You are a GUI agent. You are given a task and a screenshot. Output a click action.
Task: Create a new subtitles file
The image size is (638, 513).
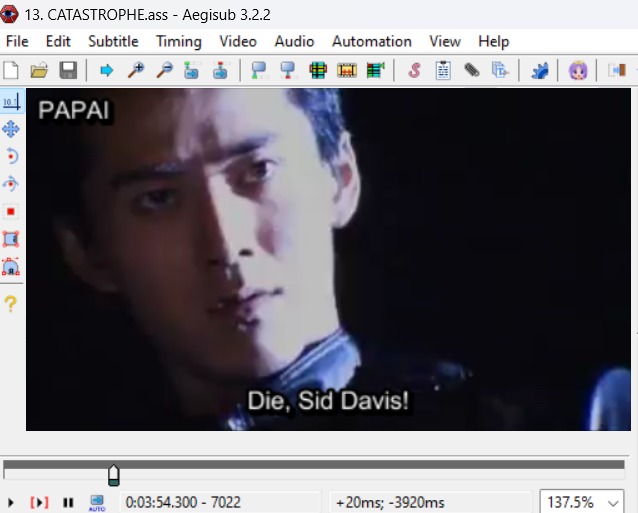[11, 70]
